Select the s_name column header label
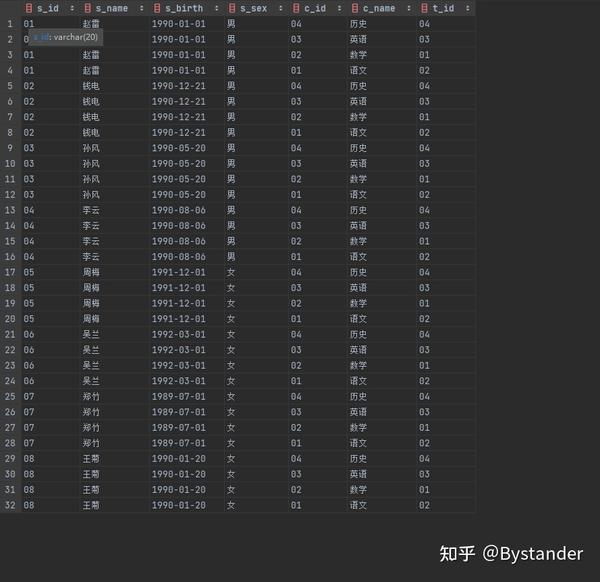The width and height of the screenshot is (600, 582). (111, 8)
